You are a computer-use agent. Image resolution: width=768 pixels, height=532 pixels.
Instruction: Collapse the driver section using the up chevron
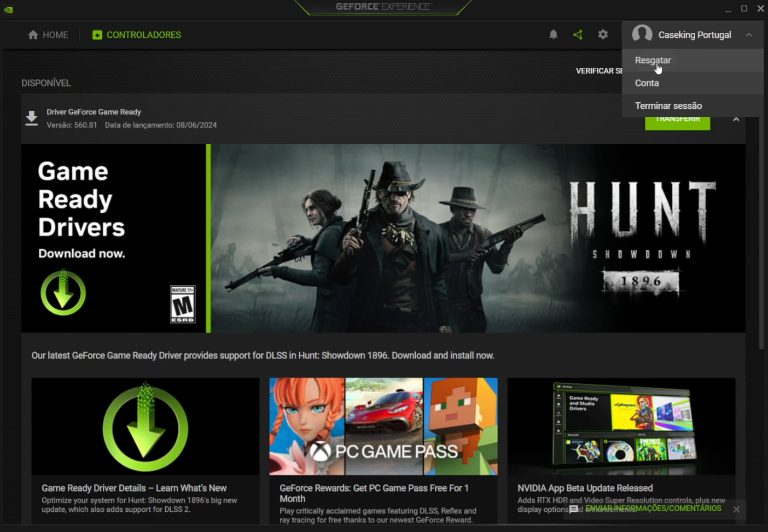click(x=736, y=119)
